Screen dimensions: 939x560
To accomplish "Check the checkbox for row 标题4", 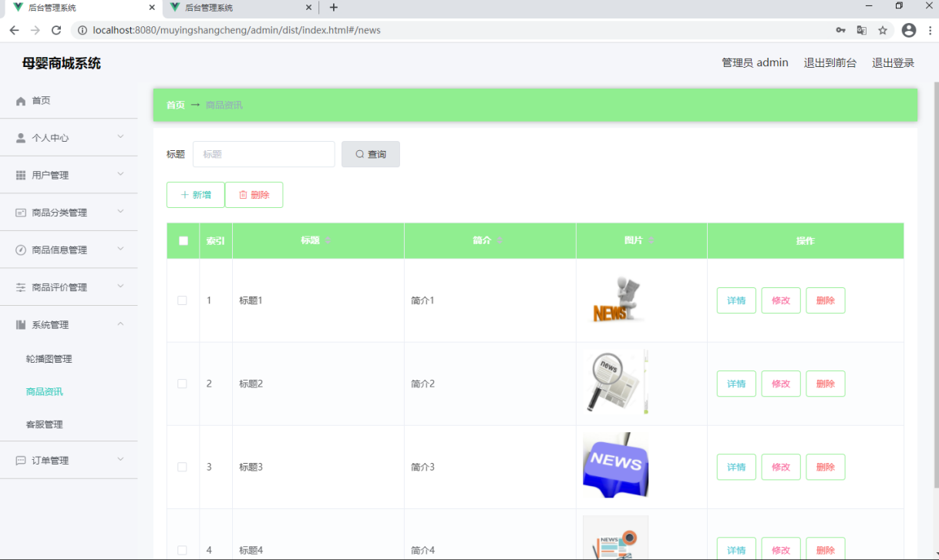I will [x=183, y=550].
